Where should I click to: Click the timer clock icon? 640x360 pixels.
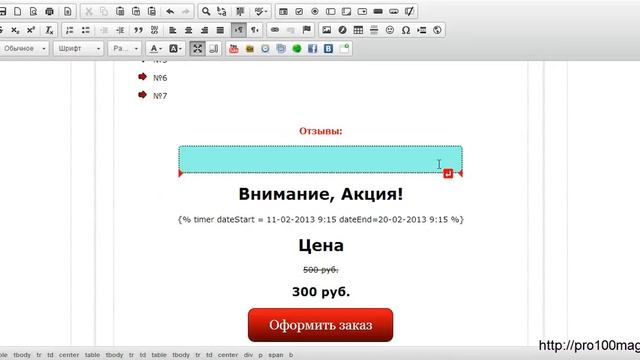coord(265,49)
